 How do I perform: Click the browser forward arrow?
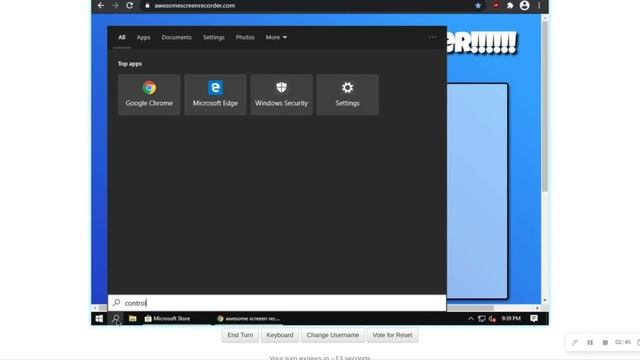pos(115,5)
